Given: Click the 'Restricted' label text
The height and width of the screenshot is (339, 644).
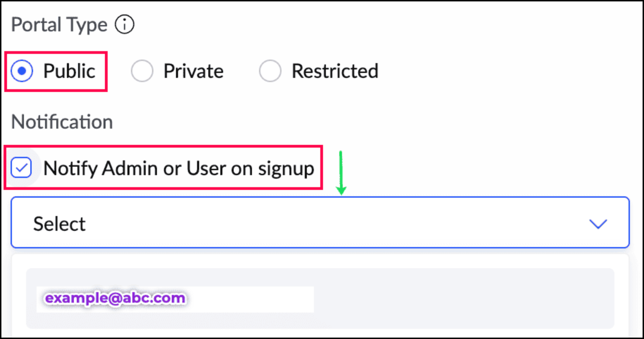Looking at the screenshot, I should (335, 71).
